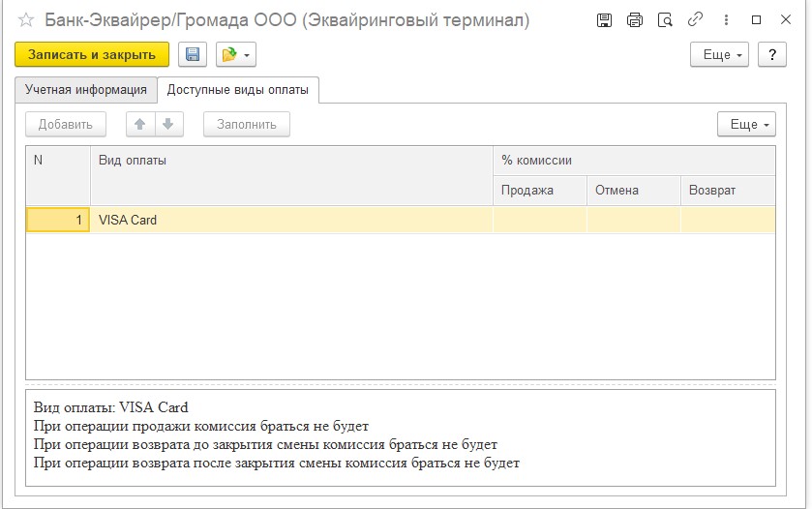
Task: Select the VISA Card payment type row
Action: 290,220
